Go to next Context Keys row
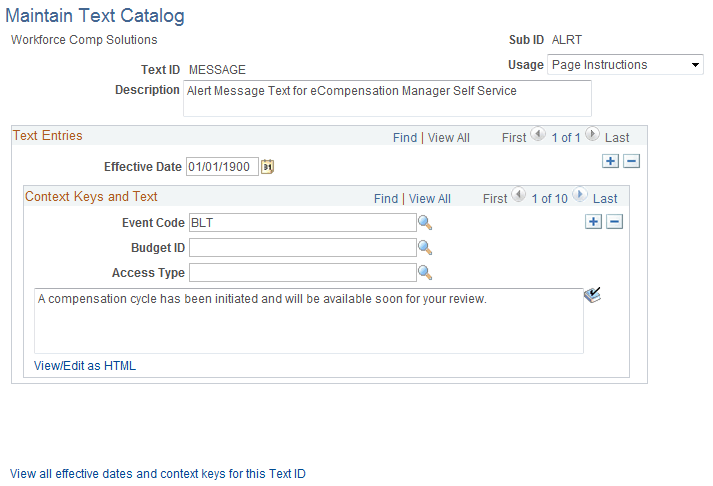This screenshot has height=486, width=713. (580, 197)
